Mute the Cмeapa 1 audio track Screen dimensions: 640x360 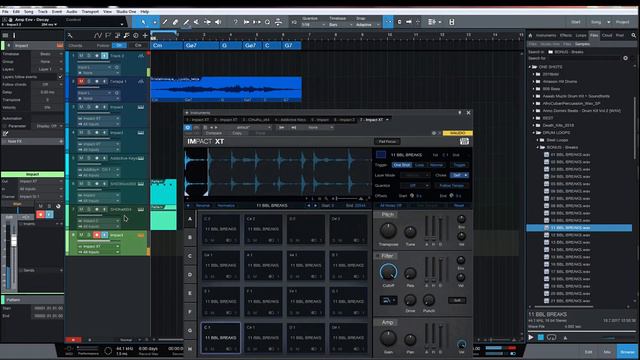(x=81, y=81)
